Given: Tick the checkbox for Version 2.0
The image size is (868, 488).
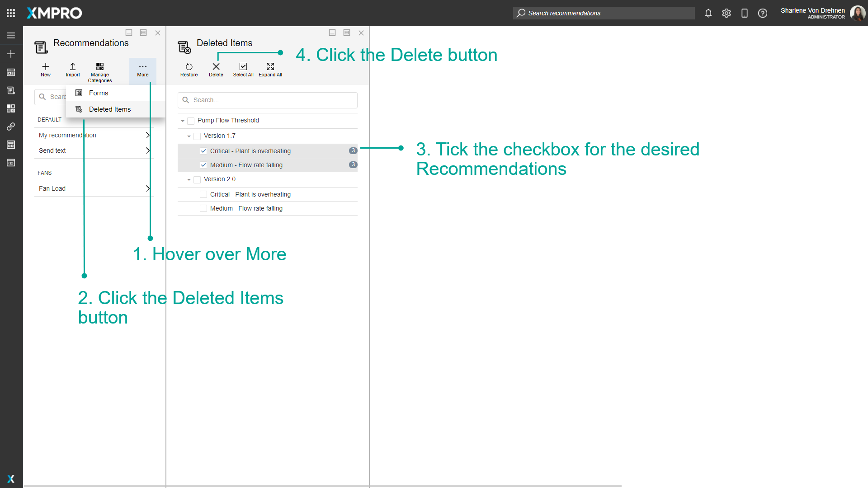Looking at the screenshot, I should click(197, 179).
